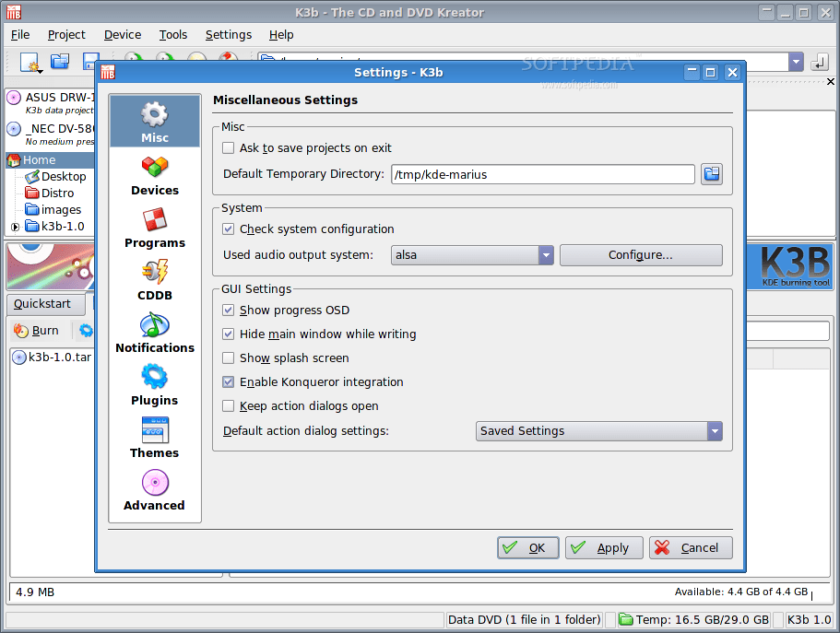This screenshot has height=633, width=840.
Task: Click the OK button
Action: [527, 548]
